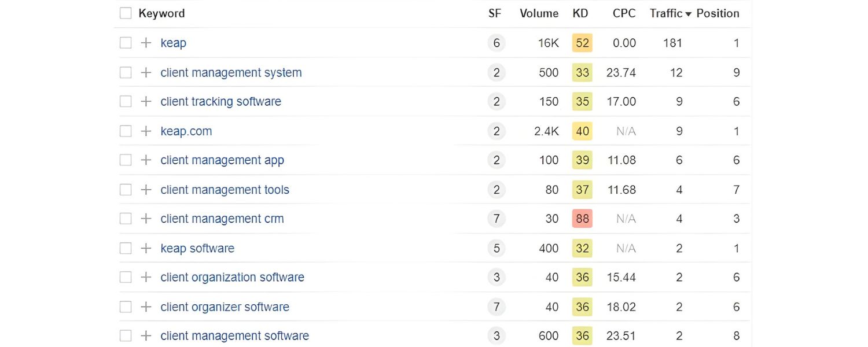
Task: Click the plus icon beside client organizer software
Action: coord(145,307)
